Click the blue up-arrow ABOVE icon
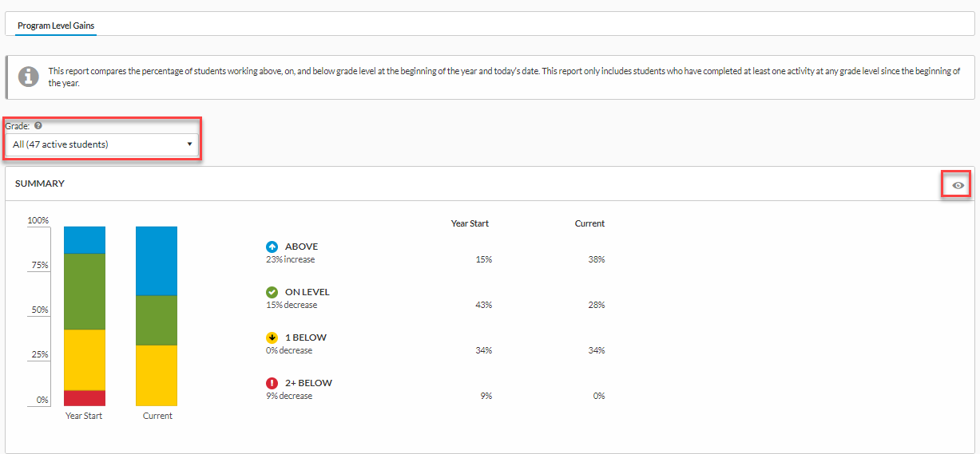The image size is (980, 454). coord(272,247)
